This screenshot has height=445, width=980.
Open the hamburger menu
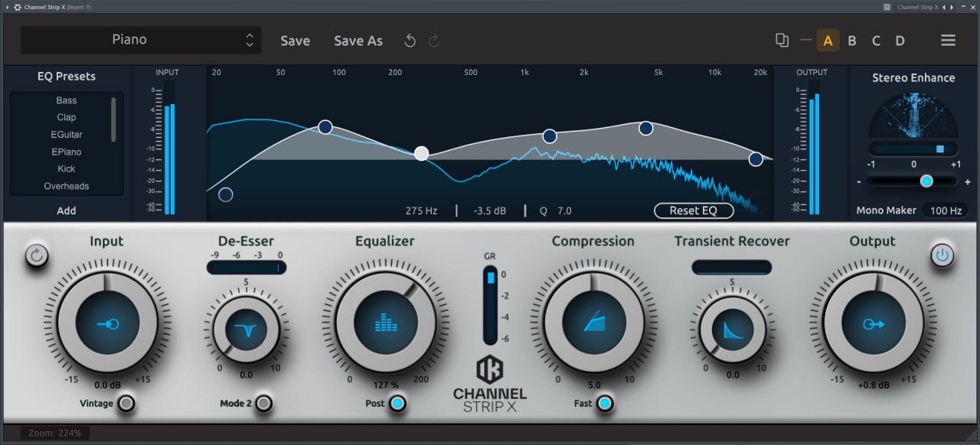[948, 41]
